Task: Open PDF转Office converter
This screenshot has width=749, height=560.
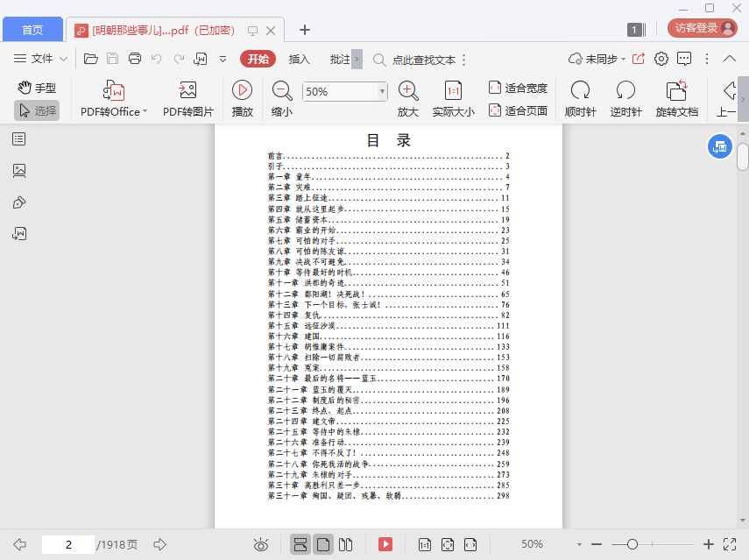Action: (114, 99)
